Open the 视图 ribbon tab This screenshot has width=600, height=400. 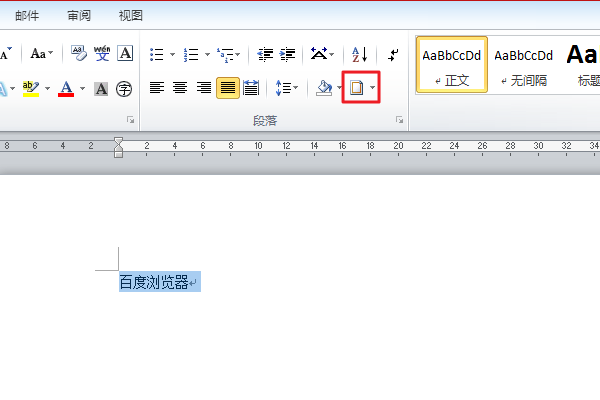(x=131, y=16)
